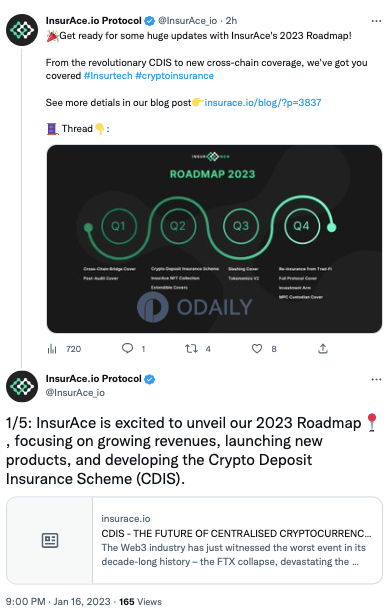Viewport: 390px width, 615px height.
Task: Click the 2h timestamp on the first tweet
Action: click(231, 21)
